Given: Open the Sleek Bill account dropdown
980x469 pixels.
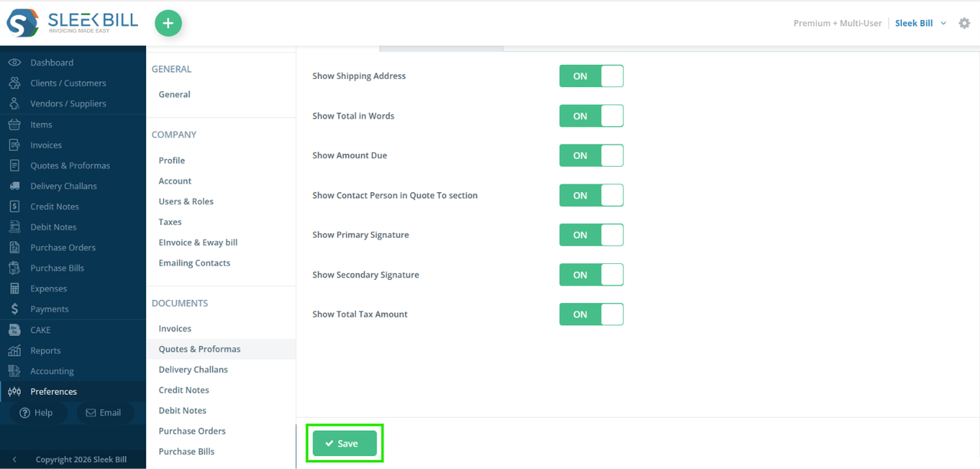Looking at the screenshot, I should pyautogui.click(x=921, y=23).
